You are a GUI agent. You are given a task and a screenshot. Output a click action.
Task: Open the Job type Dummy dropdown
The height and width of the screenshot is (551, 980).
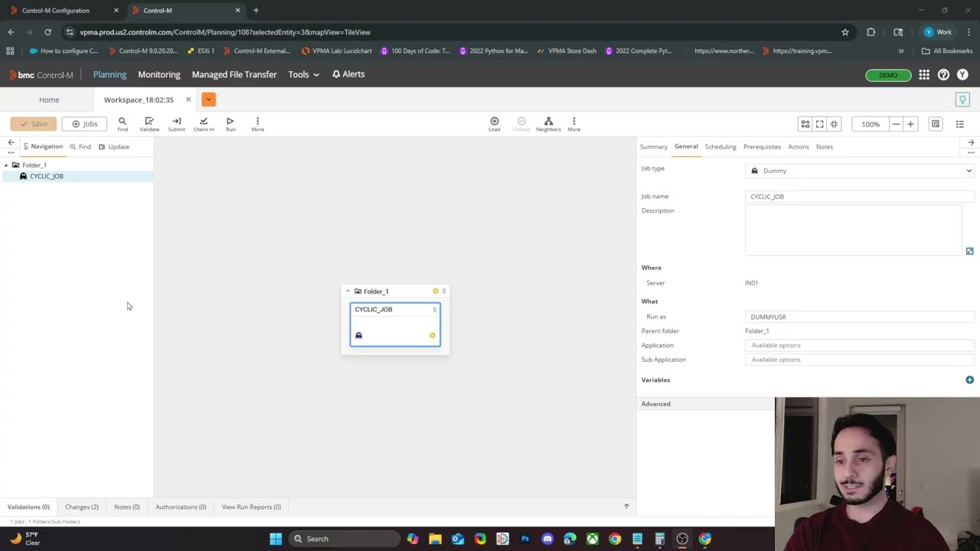point(860,171)
